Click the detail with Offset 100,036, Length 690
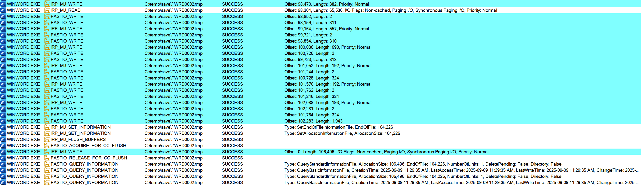Image resolution: width=644 pixels, height=185 pixels. click(x=328, y=48)
